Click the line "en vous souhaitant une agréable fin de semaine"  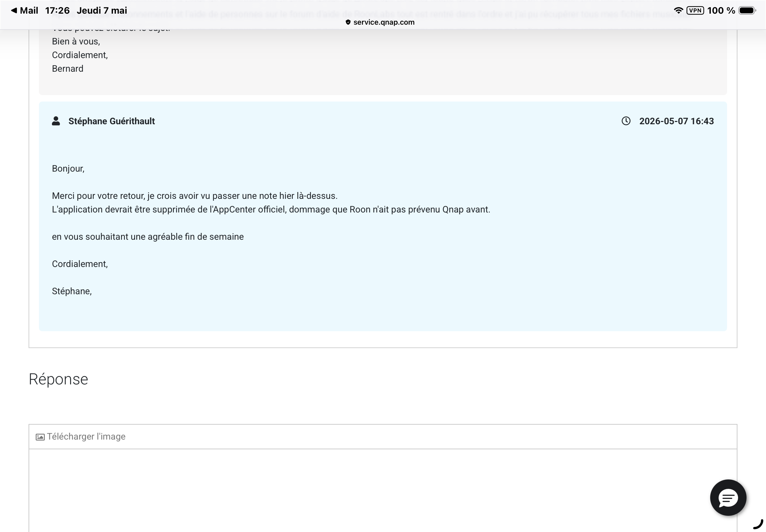[148, 237]
